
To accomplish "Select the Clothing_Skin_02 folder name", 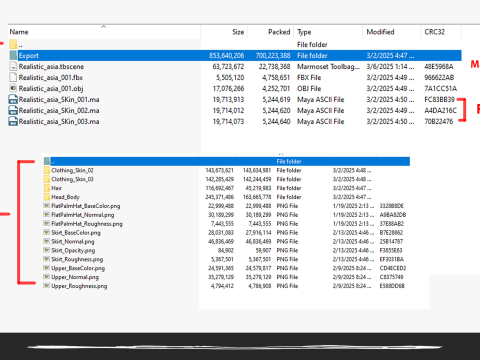I will pyautogui.click(x=72, y=170).
